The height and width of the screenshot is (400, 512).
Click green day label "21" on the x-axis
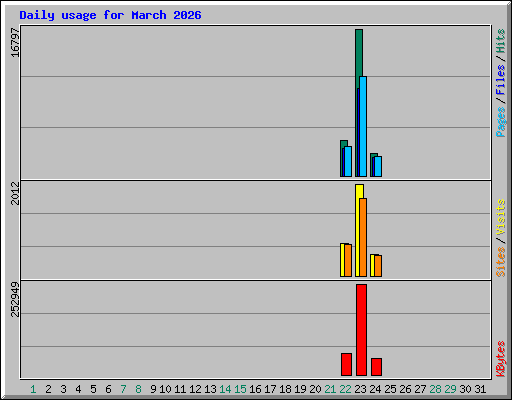point(330,389)
